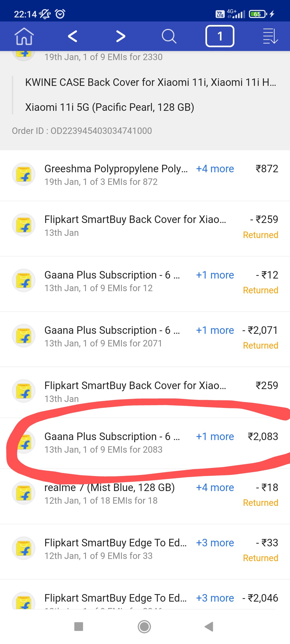Tap Flipkart icon beside Greeshma Polypropylene
The height and width of the screenshot is (644, 290).
coord(24,174)
